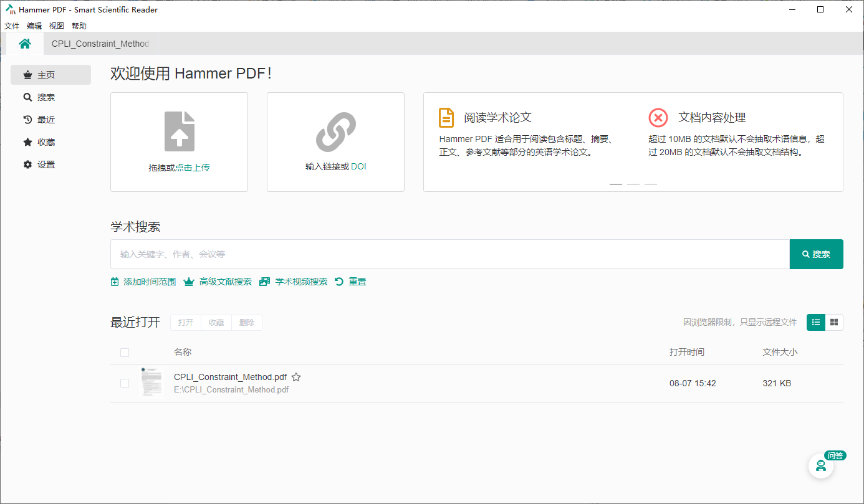Open 搜索 in the sidebar

51,97
